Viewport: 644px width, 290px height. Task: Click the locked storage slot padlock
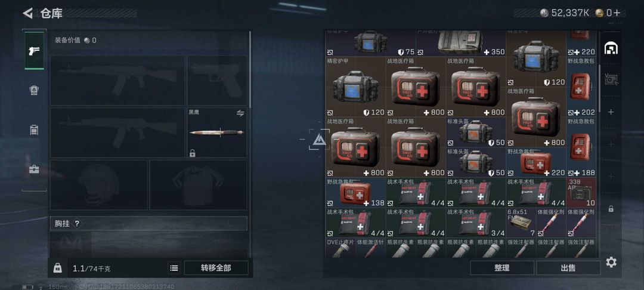611,209
